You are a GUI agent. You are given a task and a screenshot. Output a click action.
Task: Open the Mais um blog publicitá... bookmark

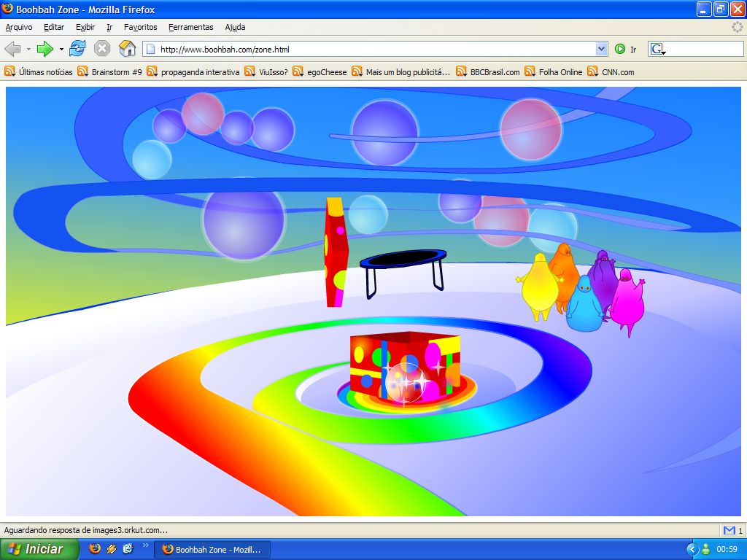[x=401, y=72]
